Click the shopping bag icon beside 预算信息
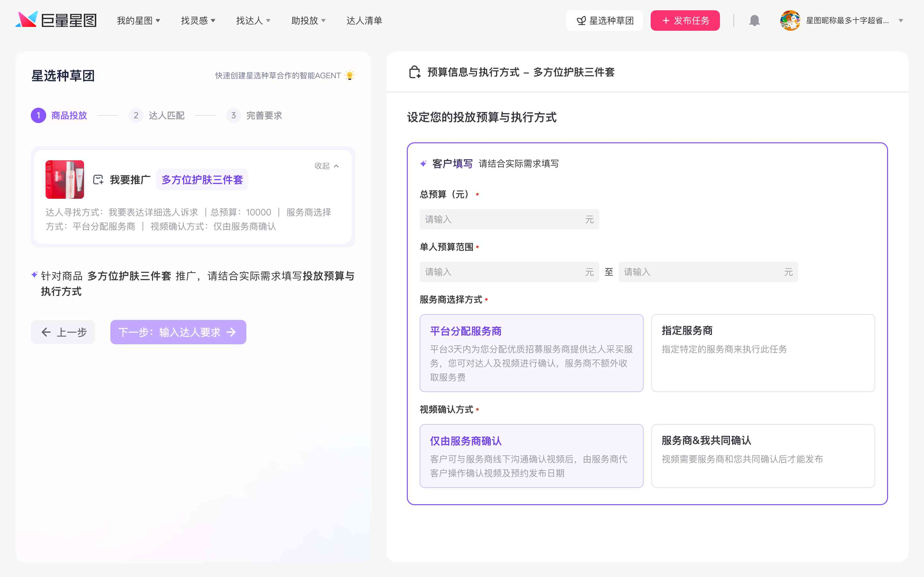The width and height of the screenshot is (924, 577). point(414,72)
